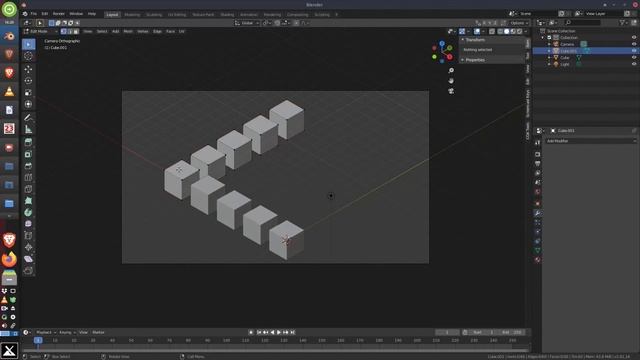Switch to vertex select mode
Image resolution: width=640 pixels, height=360 pixels.
pos(64,31)
